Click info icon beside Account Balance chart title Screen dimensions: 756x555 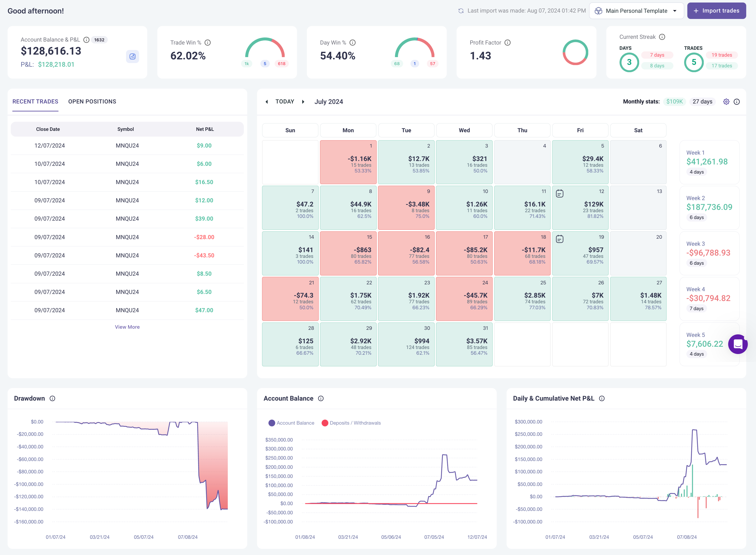[321, 399]
